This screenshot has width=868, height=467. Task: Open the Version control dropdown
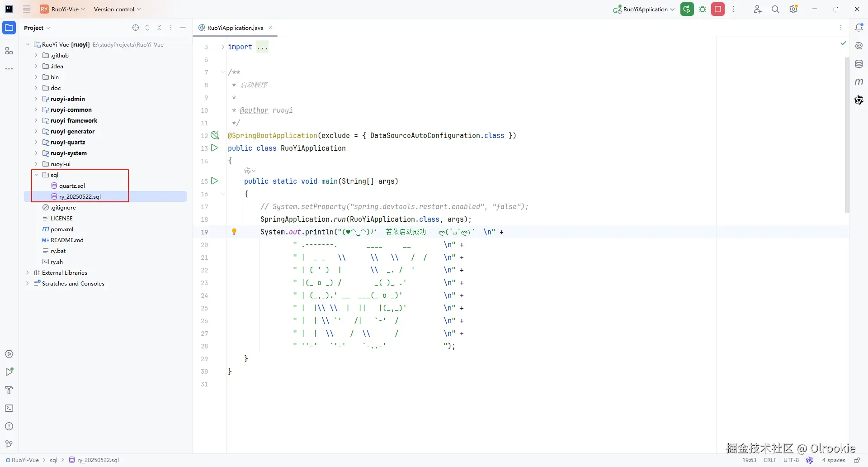coord(117,9)
